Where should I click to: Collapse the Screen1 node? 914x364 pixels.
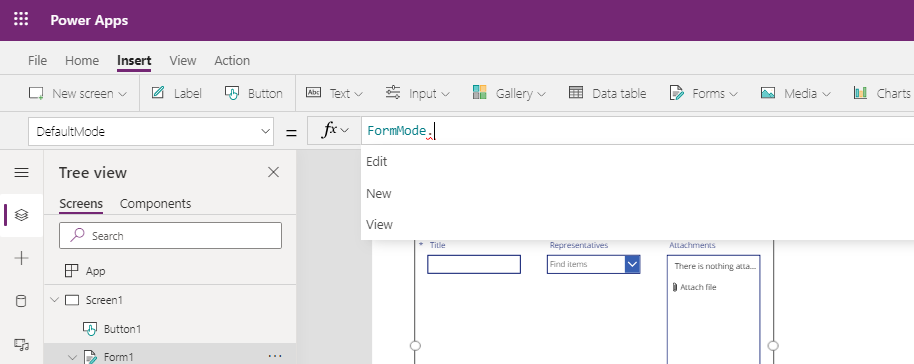[x=55, y=300]
